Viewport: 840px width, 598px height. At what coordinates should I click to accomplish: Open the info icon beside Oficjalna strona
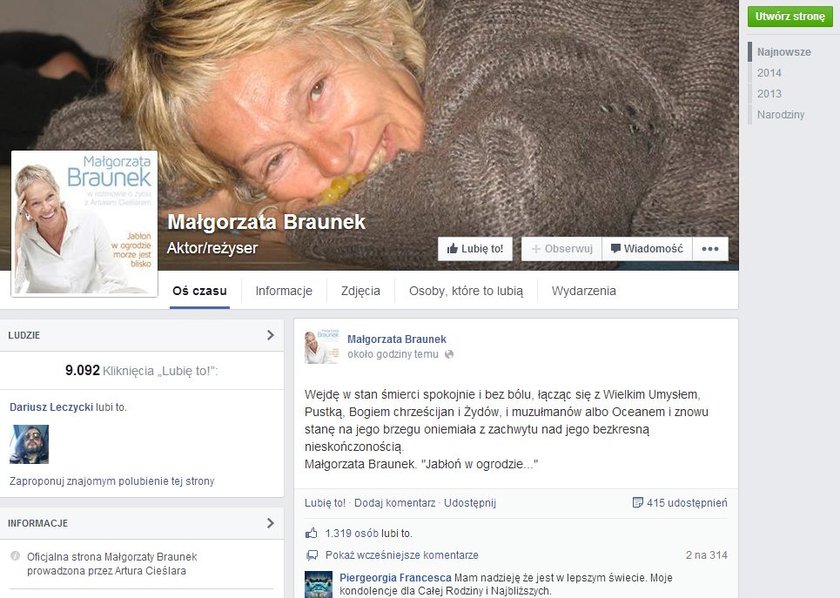[x=15, y=556]
